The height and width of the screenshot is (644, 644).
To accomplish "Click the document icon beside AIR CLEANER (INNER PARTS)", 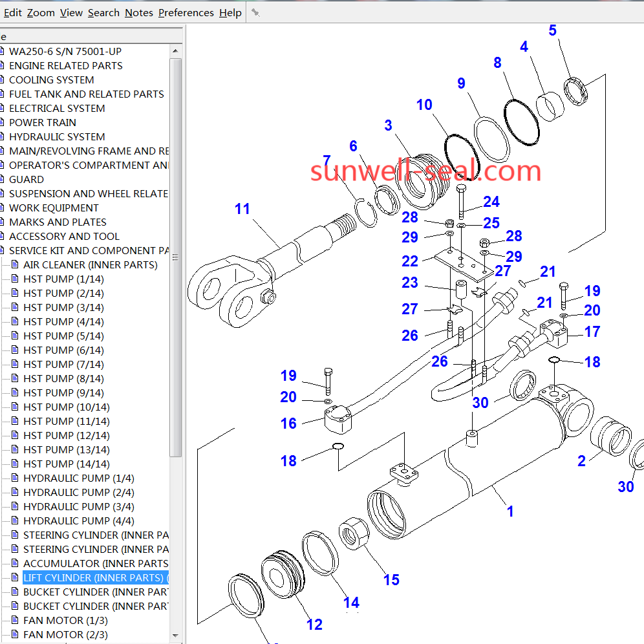I will pos(16,264).
